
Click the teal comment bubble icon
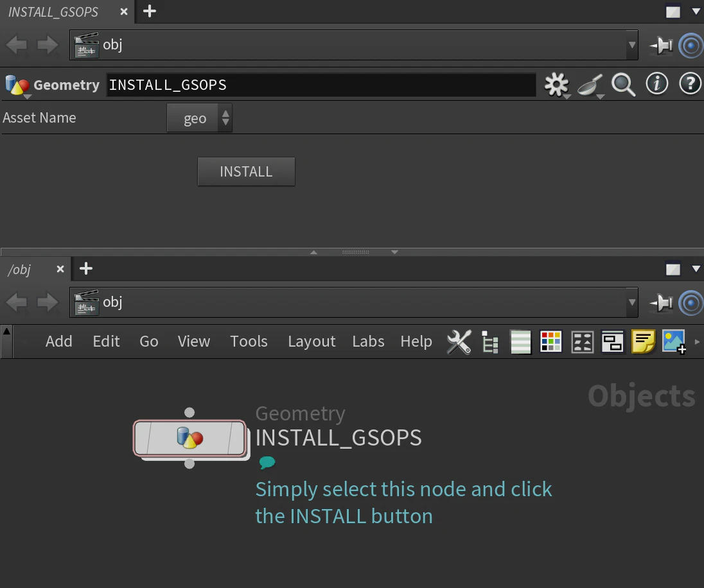point(267,462)
